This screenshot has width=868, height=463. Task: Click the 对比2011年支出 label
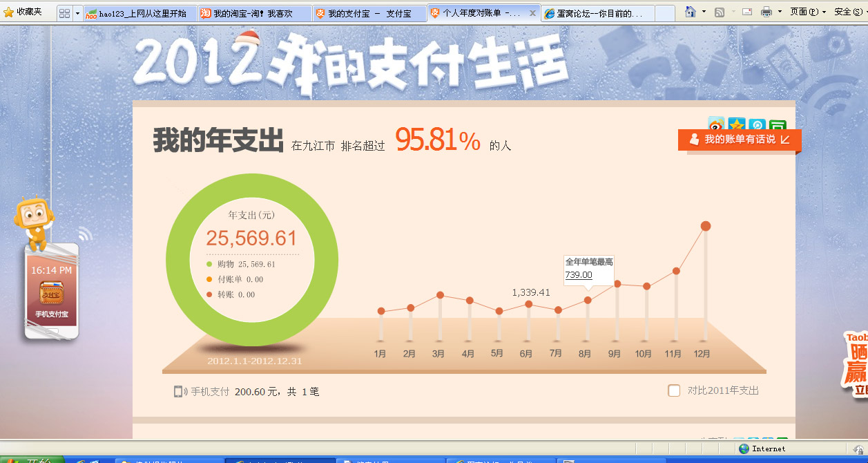point(723,390)
